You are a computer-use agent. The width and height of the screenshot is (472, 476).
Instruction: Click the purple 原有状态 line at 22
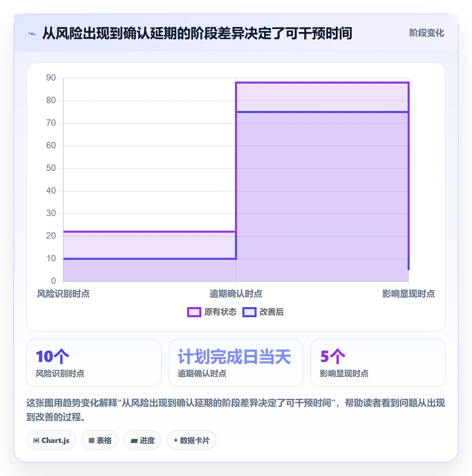pos(150,232)
